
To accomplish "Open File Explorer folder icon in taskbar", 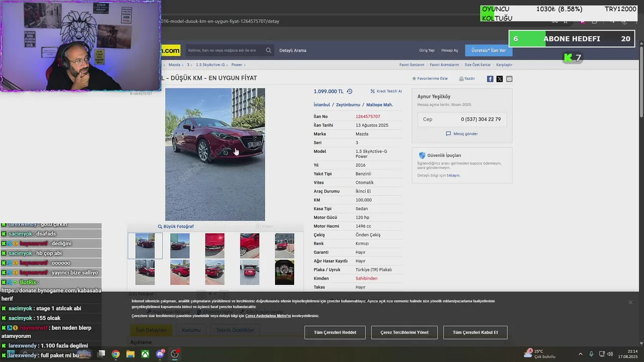I will [x=130, y=354].
